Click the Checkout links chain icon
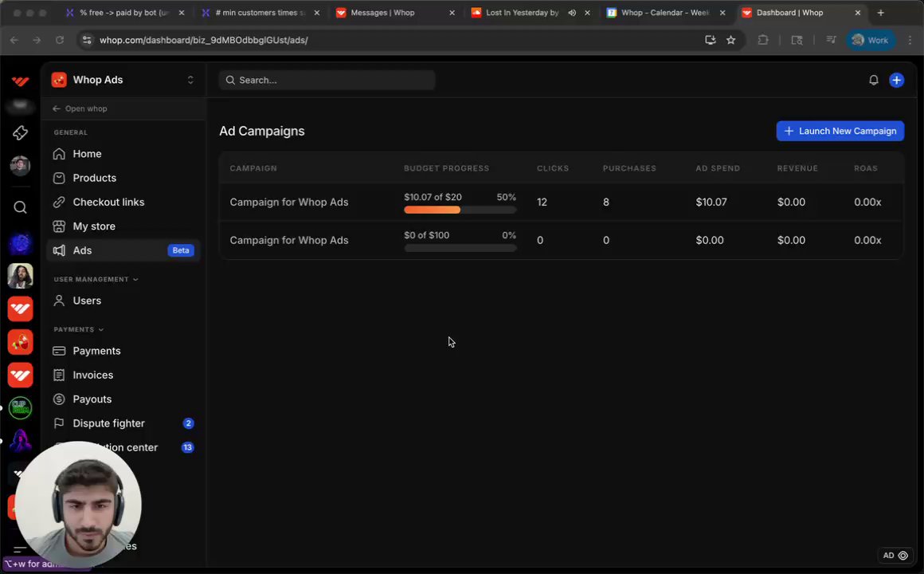 coord(59,202)
